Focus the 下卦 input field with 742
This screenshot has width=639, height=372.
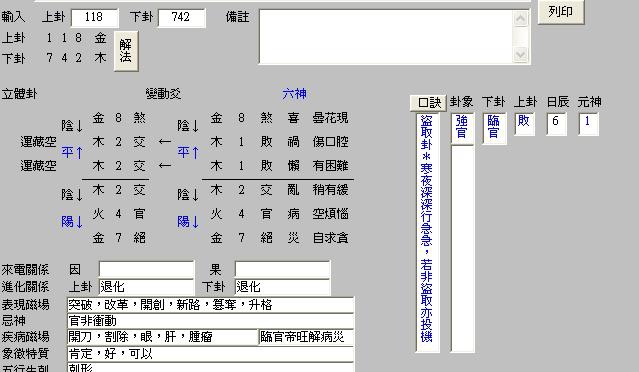coord(181,18)
